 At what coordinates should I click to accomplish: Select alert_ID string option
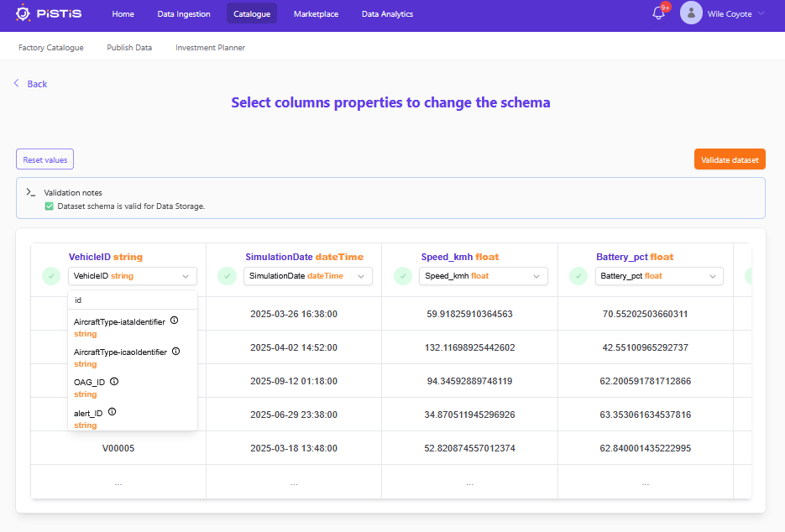click(133, 419)
